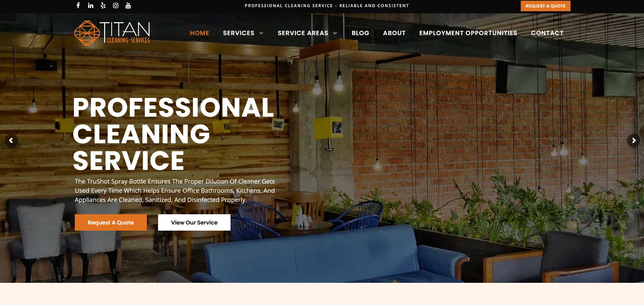Open the Contact page link
Viewport: 644px width, 305px height.
click(x=547, y=33)
